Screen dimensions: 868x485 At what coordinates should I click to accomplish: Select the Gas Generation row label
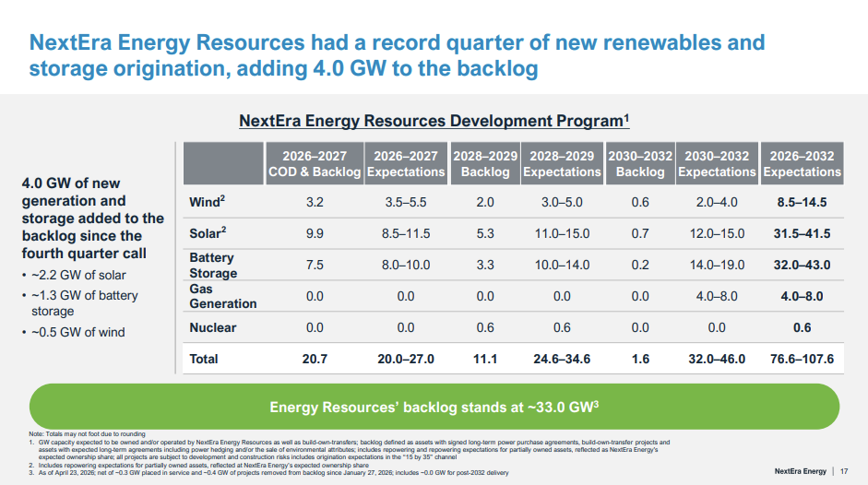pyautogui.click(x=222, y=296)
